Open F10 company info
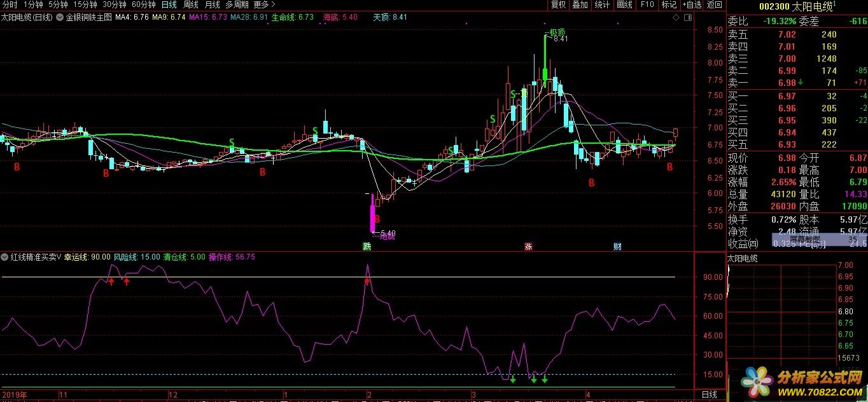This screenshot has width=868, height=402. 647,4
